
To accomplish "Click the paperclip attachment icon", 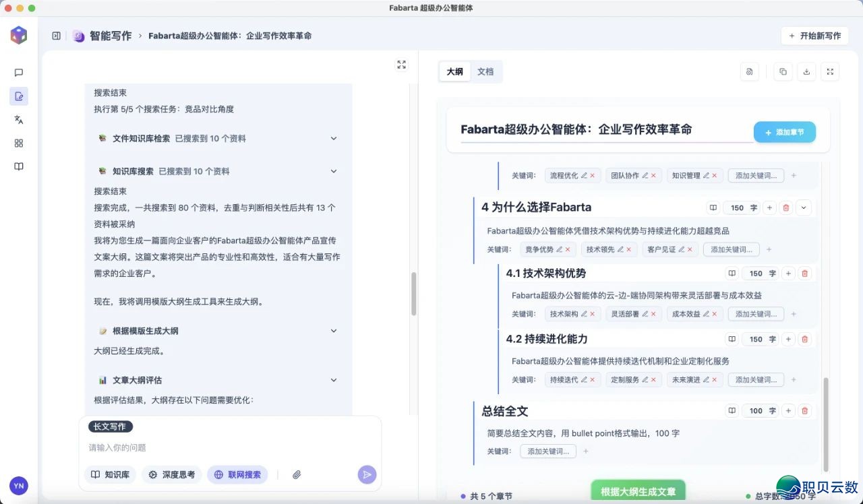I will pyautogui.click(x=297, y=474).
